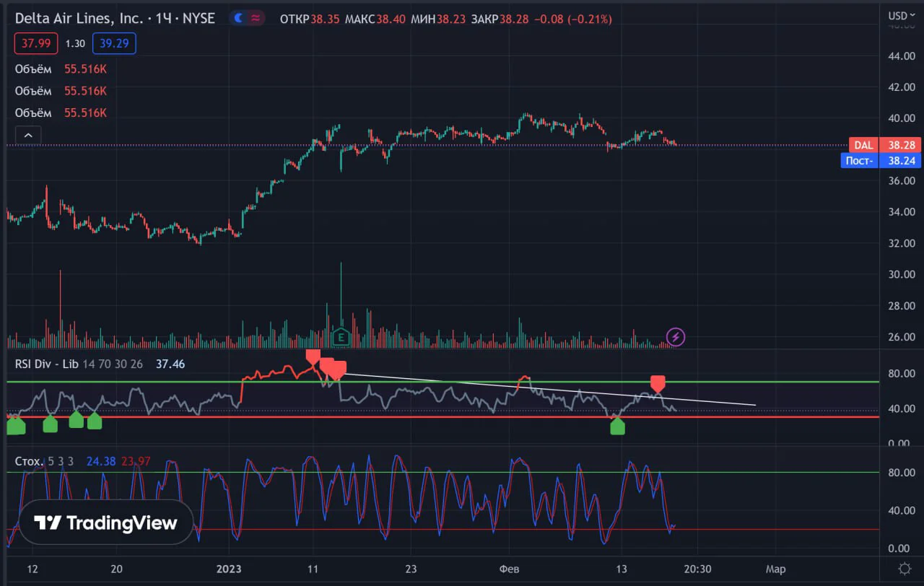This screenshot has height=586, width=924.
Task: Click the Пост- 38.24 post-market price label
Action: [881, 160]
